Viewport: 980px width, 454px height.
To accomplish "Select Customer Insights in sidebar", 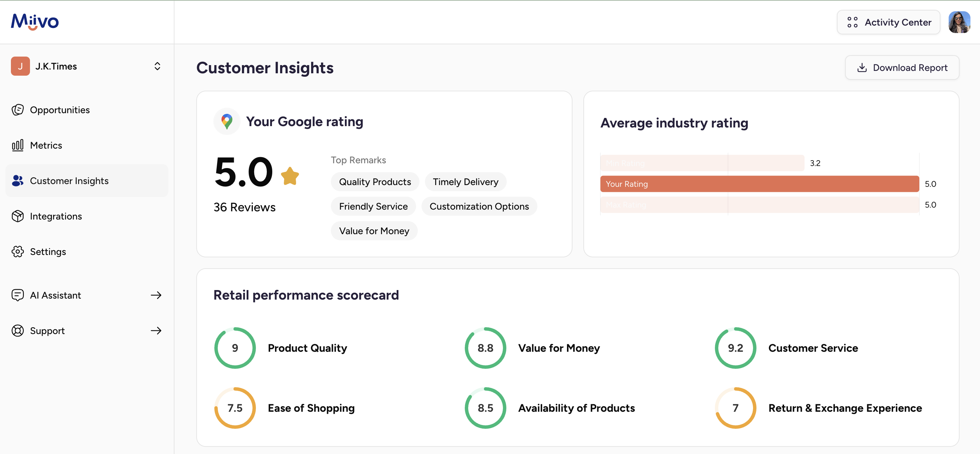I will pyautogui.click(x=69, y=181).
